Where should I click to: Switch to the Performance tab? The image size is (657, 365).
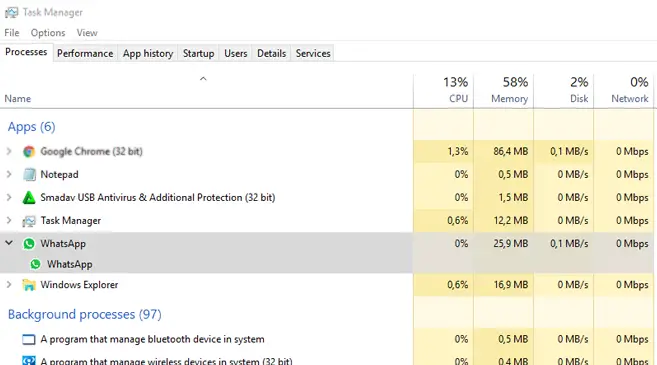coord(85,54)
